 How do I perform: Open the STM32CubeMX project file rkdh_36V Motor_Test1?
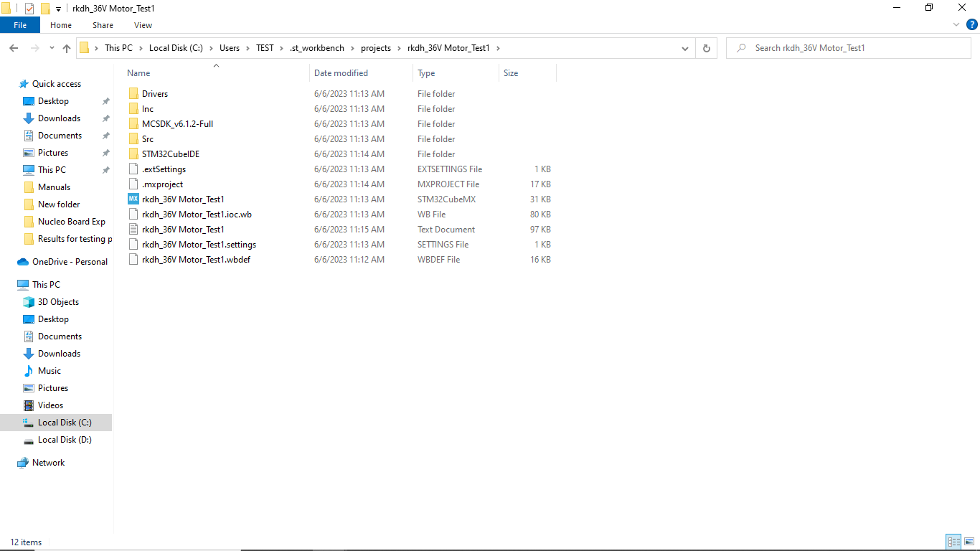(x=182, y=199)
